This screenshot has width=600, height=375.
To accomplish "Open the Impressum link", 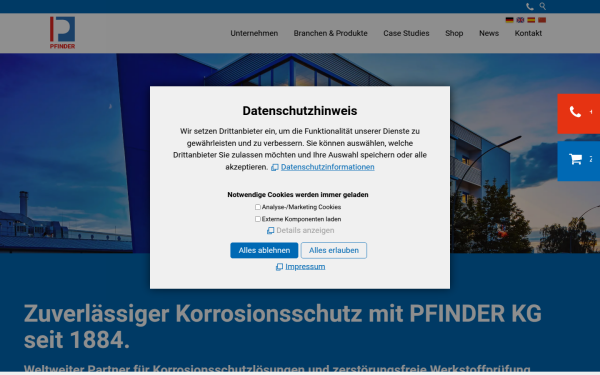I will (305, 267).
